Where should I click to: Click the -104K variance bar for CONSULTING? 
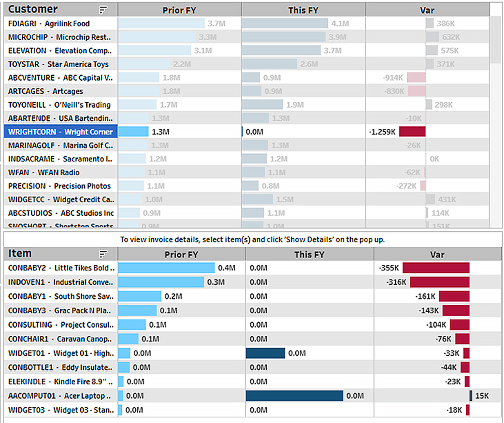[x=460, y=325]
